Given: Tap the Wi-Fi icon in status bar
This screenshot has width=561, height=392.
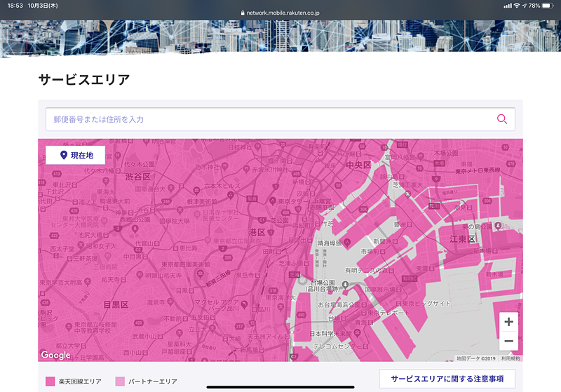Looking at the screenshot, I should [517, 6].
